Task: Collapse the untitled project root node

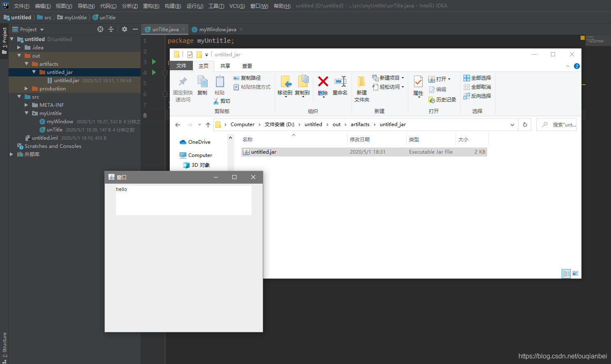Action: [x=12, y=39]
